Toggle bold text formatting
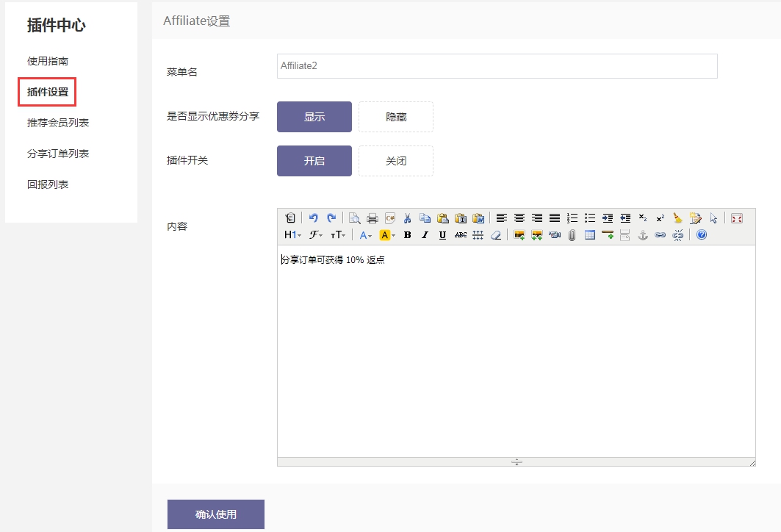The height and width of the screenshot is (532, 781). pyautogui.click(x=407, y=235)
